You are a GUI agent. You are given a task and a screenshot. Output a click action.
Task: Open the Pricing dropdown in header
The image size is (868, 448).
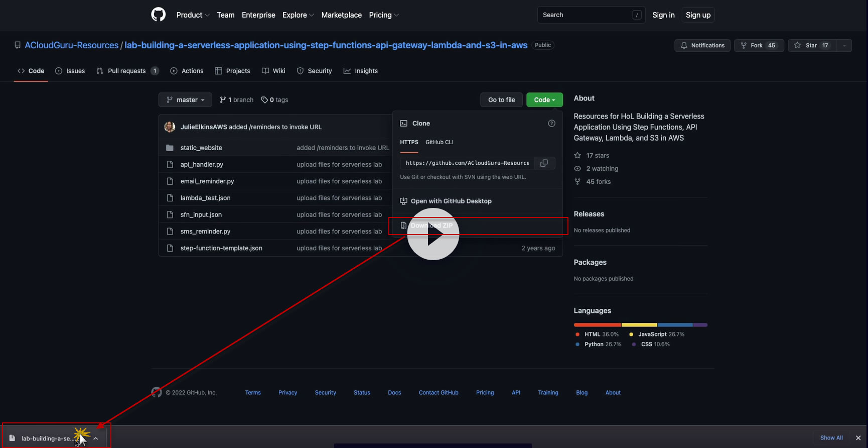(384, 15)
